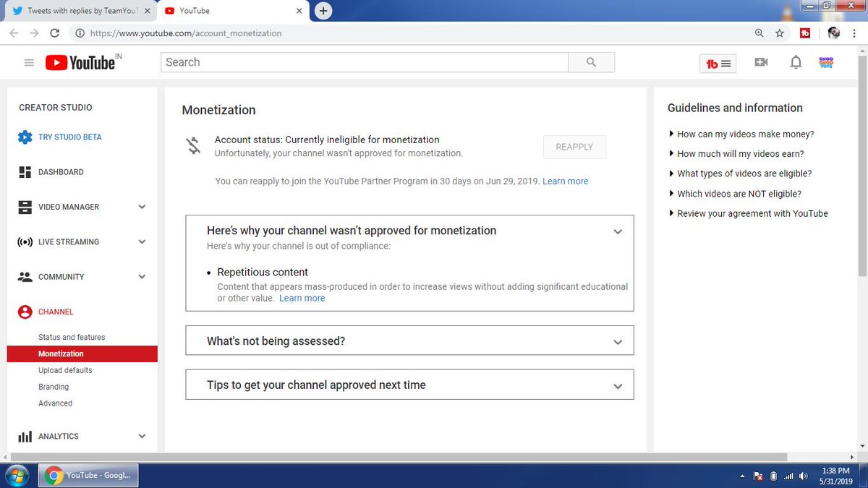868x488 pixels.
Task: Click the REAPPLY button
Action: click(x=574, y=147)
